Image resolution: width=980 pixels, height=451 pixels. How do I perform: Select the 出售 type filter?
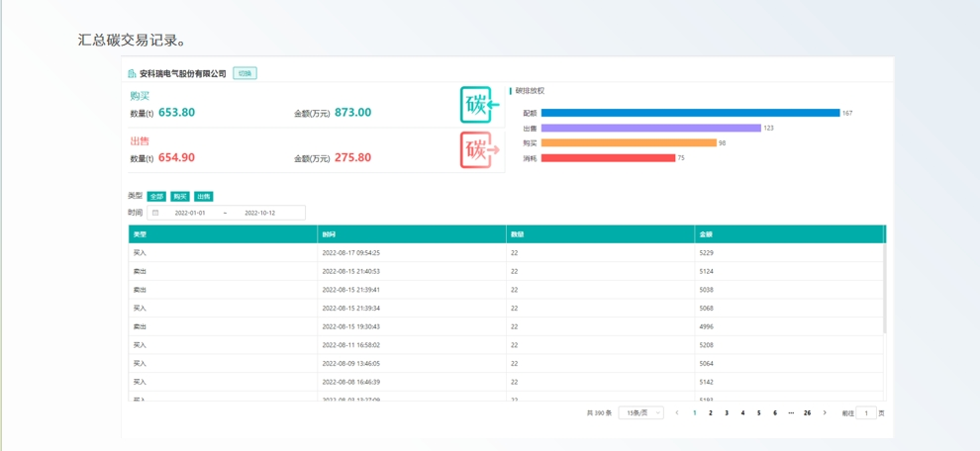(x=203, y=197)
